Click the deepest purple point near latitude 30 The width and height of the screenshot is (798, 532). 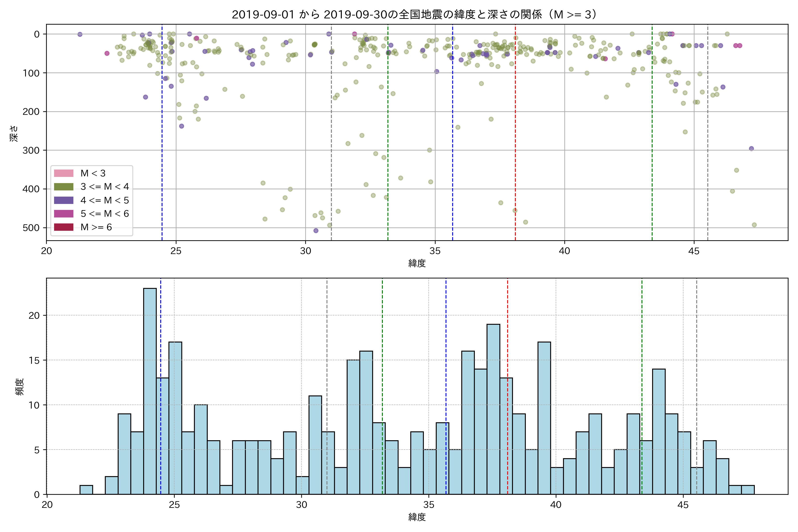coord(316,231)
